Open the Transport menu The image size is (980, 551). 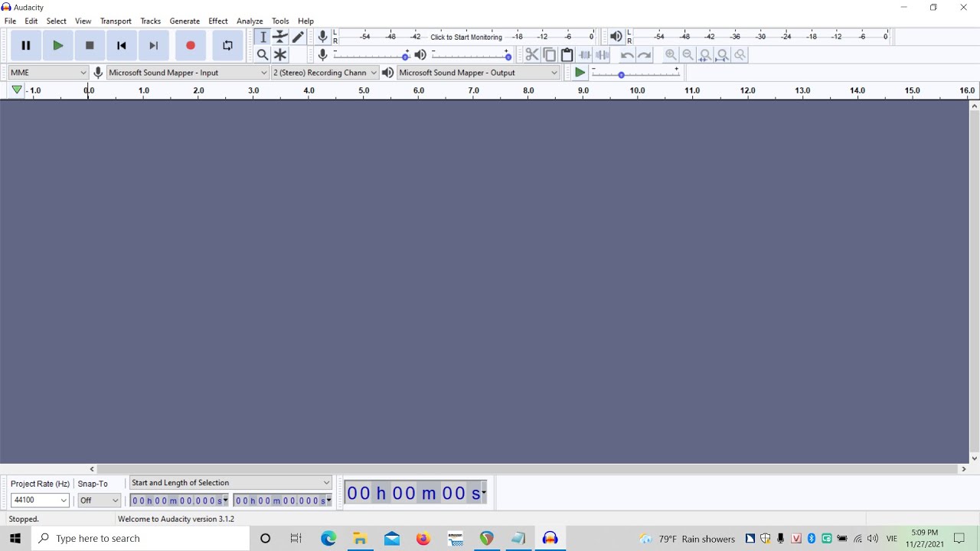116,21
